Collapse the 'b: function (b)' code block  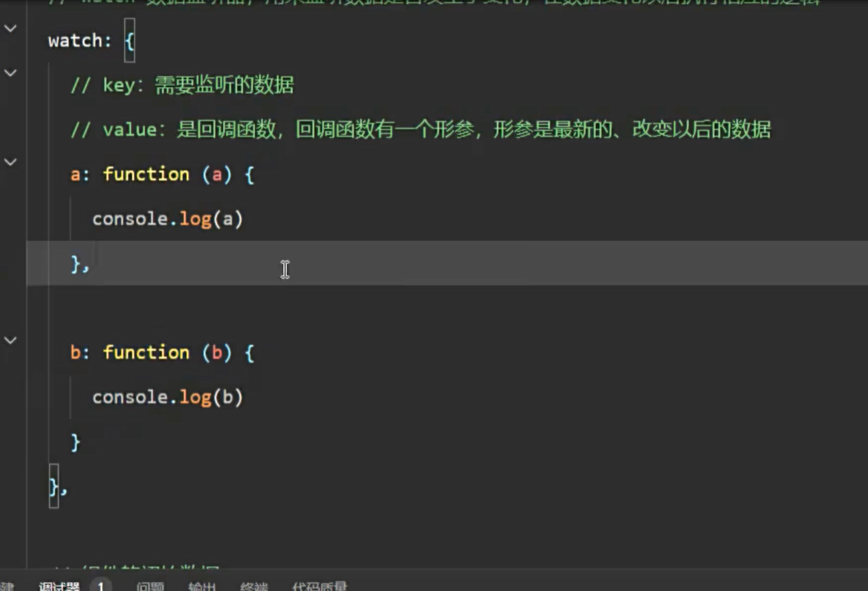(x=10, y=340)
